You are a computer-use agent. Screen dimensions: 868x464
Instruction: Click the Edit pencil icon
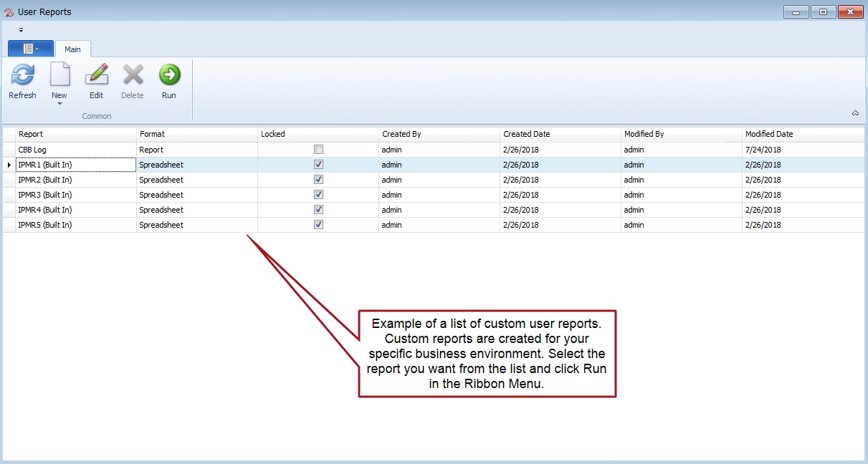click(x=96, y=75)
